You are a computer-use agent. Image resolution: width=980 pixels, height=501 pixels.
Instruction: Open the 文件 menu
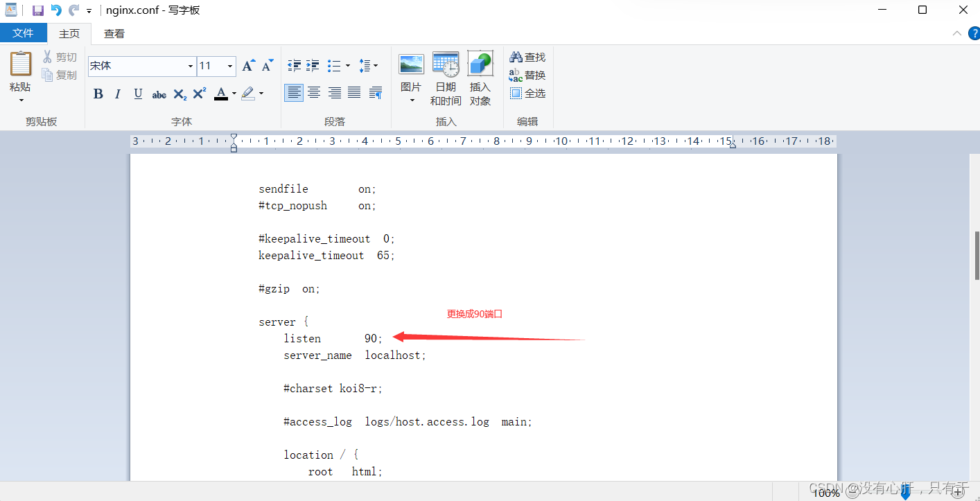click(23, 33)
